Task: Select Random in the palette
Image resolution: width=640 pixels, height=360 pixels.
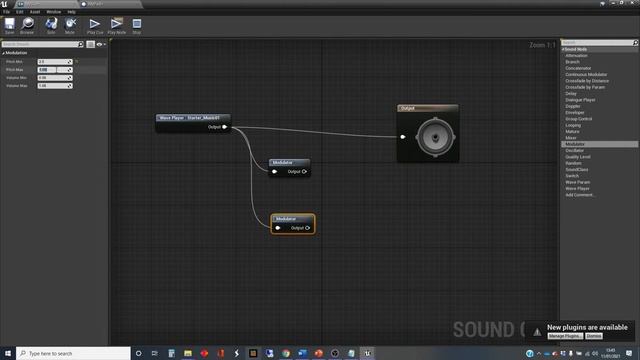Action: coord(573,163)
